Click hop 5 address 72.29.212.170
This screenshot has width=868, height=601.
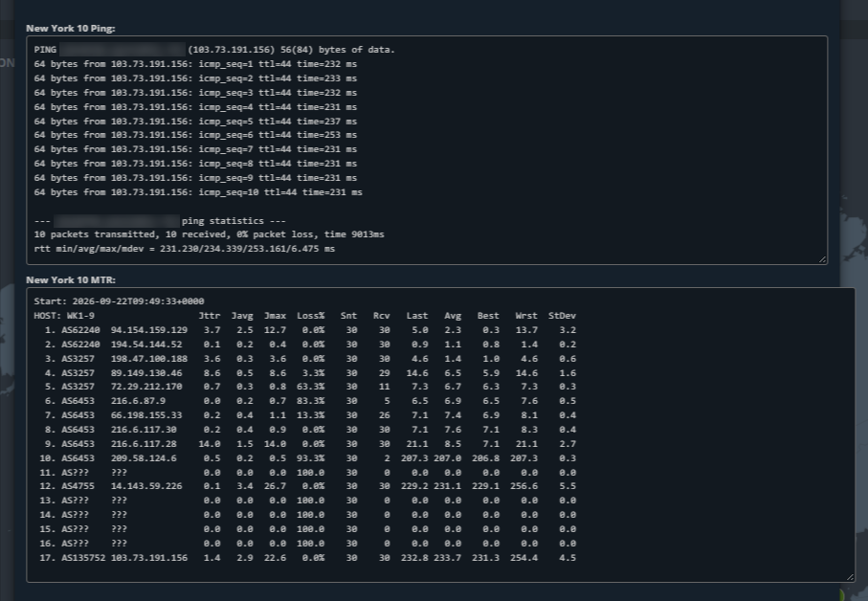(x=146, y=387)
